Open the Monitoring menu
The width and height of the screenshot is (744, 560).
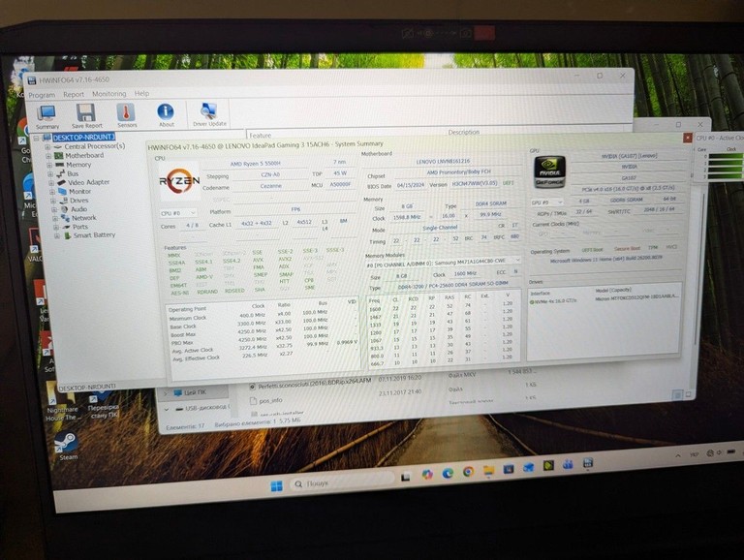109,94
